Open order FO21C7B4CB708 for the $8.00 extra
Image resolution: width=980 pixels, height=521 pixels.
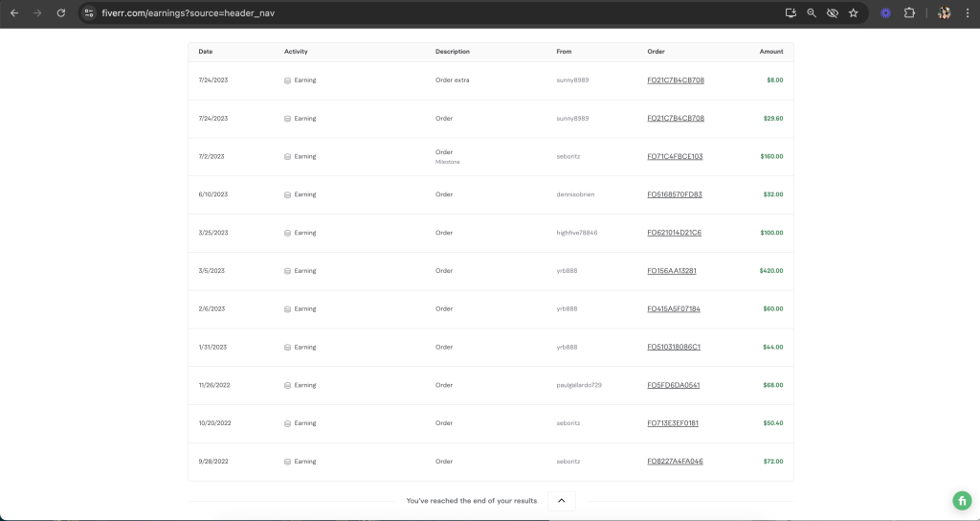click(x=676, y=80)
